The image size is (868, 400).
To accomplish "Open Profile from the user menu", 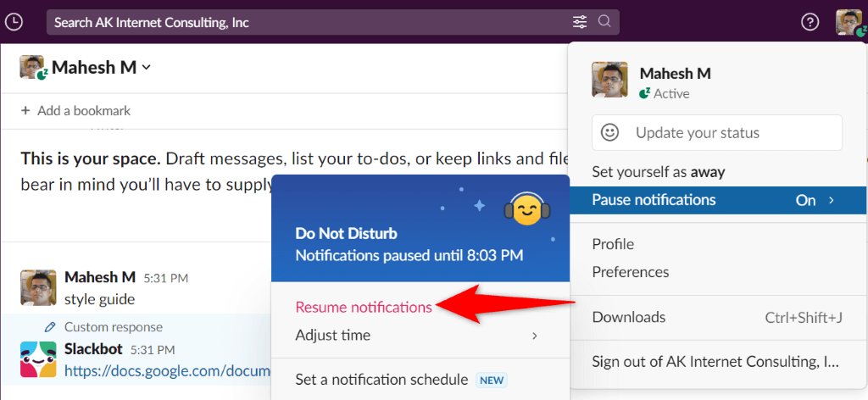I will (x=613, y=244).
